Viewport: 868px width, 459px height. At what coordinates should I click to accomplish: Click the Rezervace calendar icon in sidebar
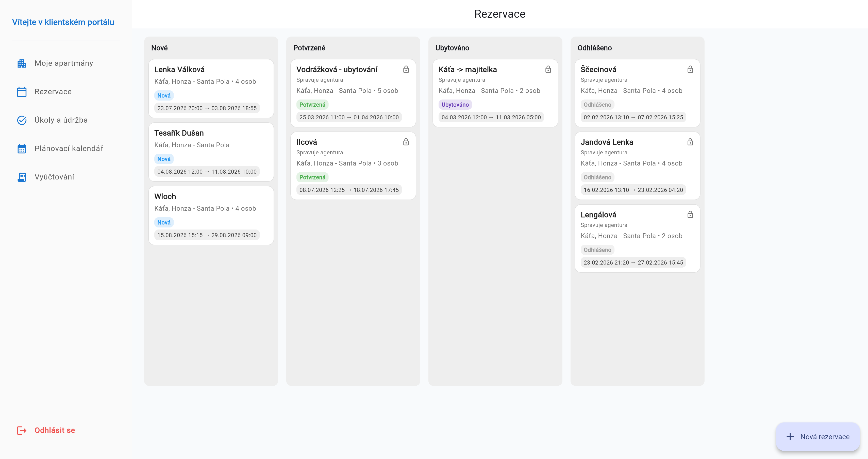22,92
